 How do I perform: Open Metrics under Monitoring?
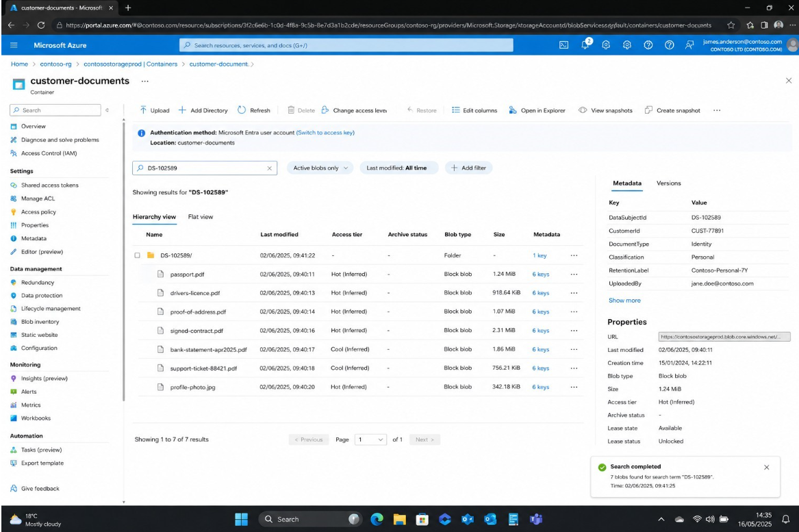[x=31, y=405]
